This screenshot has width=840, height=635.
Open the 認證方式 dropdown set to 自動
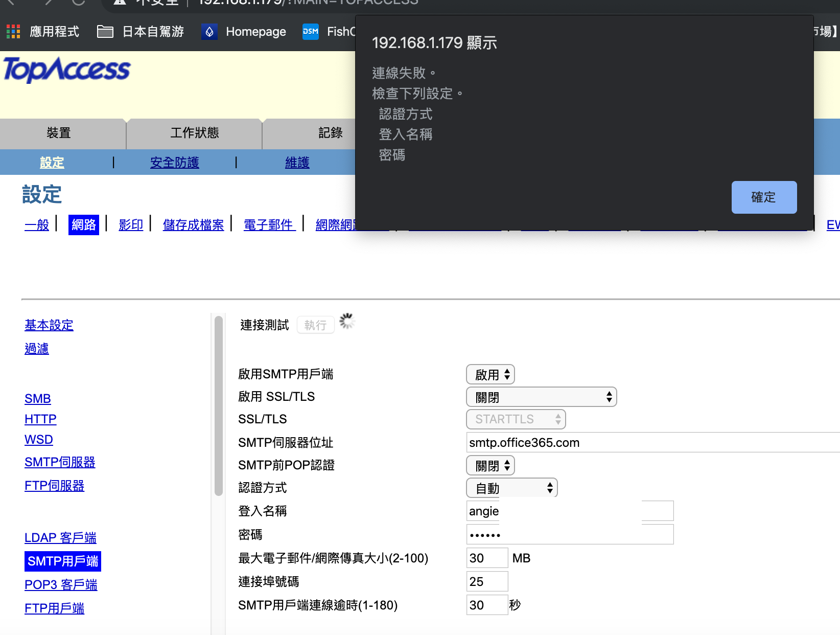click(512, 488)
